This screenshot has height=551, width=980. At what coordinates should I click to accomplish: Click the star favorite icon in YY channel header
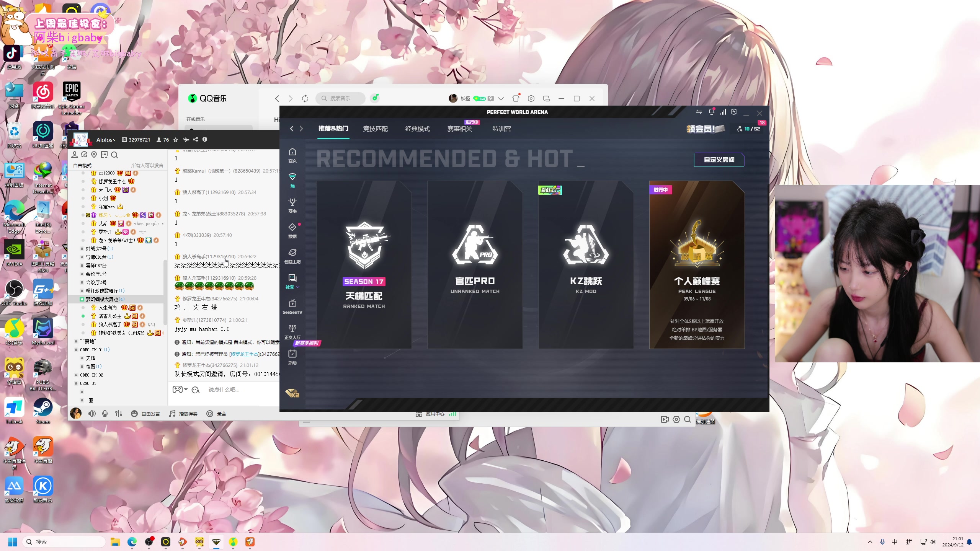click(176, 140)
